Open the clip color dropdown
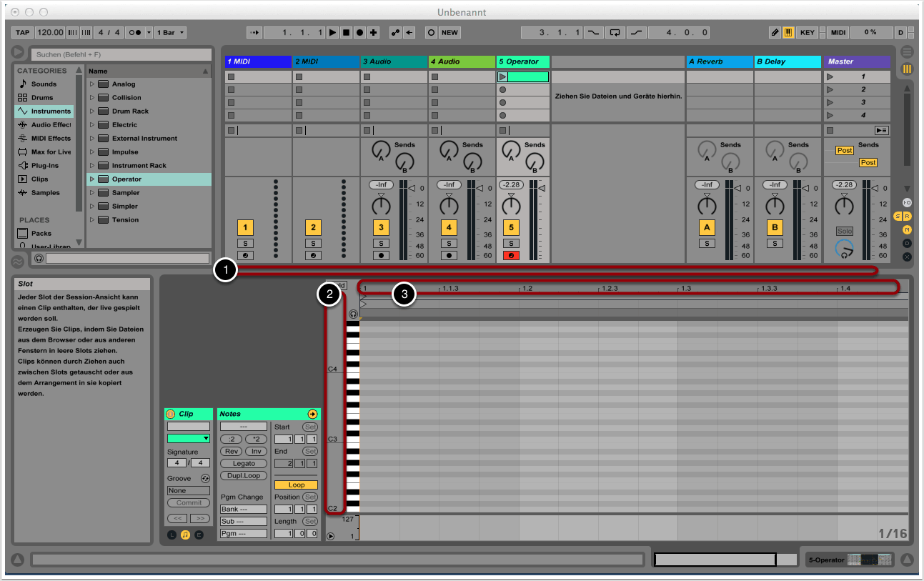 click(189, 438)
